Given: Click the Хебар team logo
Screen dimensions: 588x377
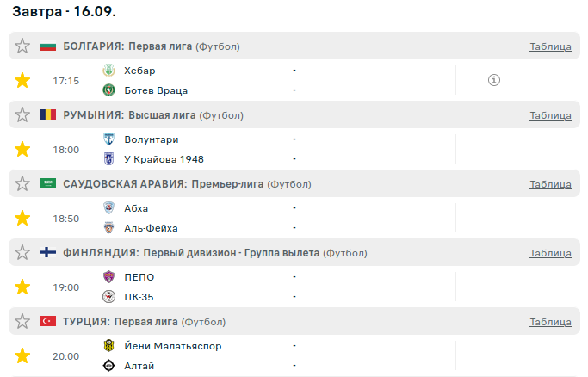Looking at the screenshot, I should (x=109, y=71).
